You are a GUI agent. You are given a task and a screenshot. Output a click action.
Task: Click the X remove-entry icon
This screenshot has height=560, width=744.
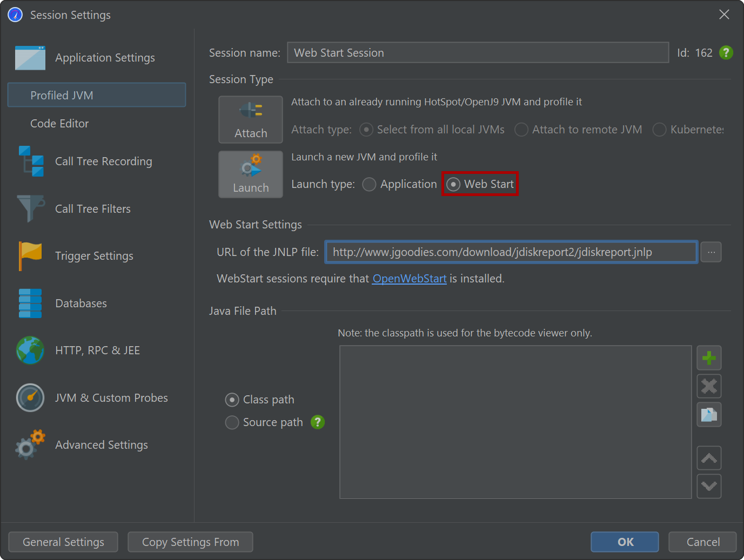(x=709, y=386)
